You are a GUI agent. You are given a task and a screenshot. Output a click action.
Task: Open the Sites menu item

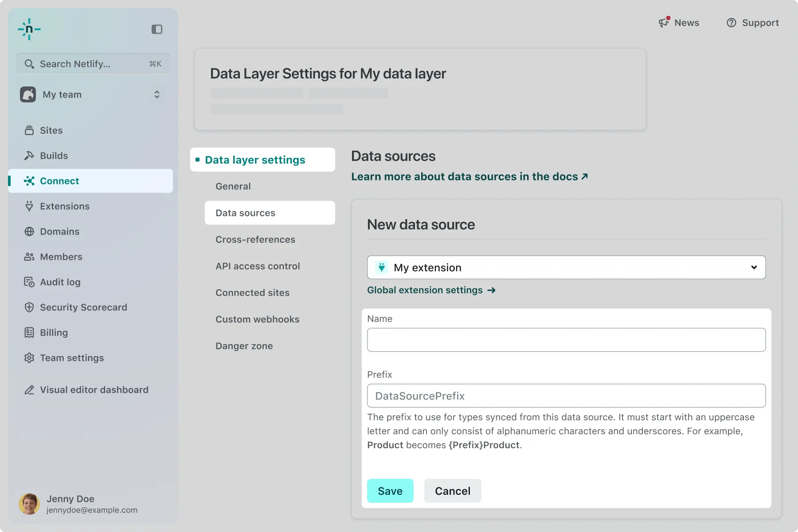90,130
